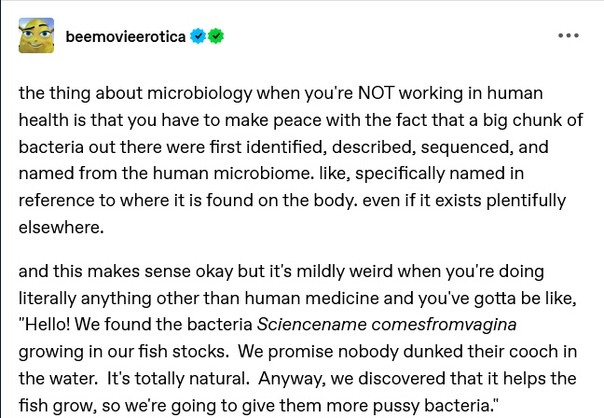The image size is (604, 418).
Task: Open the post's three-dot options menu
Action: click(568, 35)
